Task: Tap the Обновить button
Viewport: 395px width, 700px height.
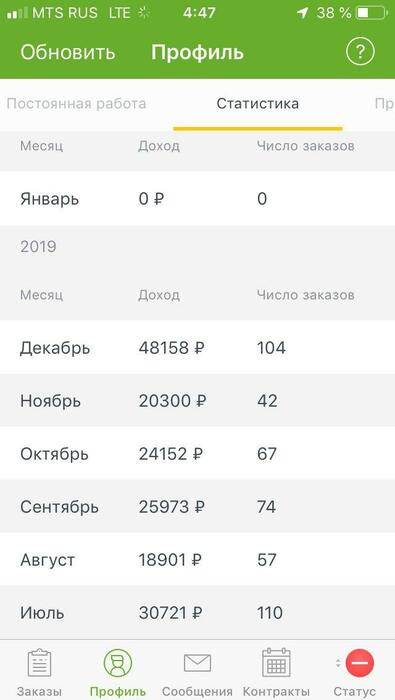Action: pos(68,53)
